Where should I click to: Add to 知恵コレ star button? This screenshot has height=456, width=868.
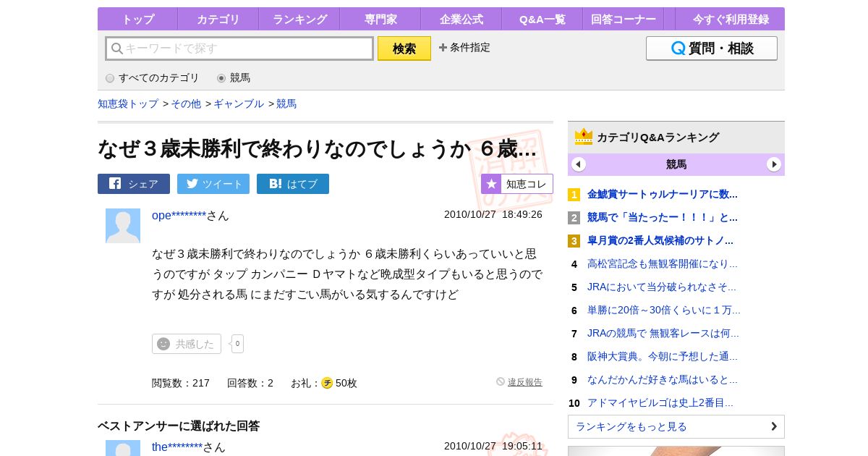coord(517,184)
